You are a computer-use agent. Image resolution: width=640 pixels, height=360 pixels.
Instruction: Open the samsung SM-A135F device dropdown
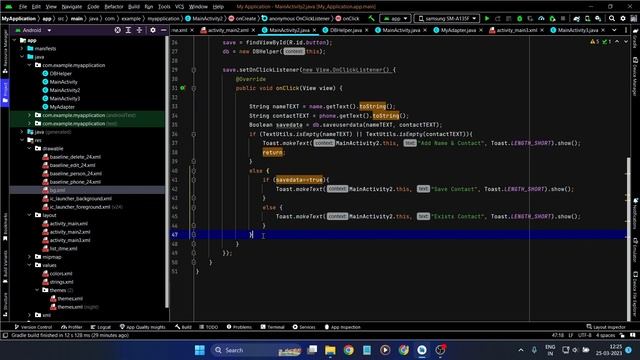[447, 18]
